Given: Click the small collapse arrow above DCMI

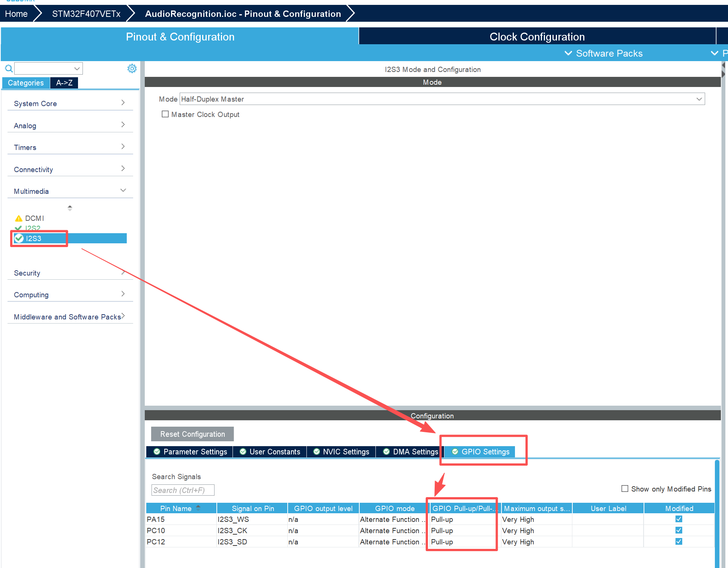Looking at the screenshot, I should (x=70, y=207).
